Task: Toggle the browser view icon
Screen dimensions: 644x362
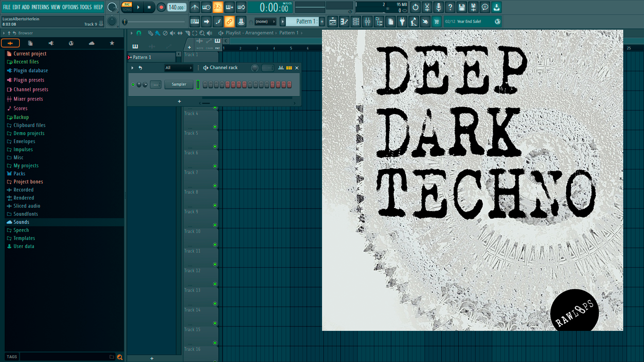Action: coord(379,21)
